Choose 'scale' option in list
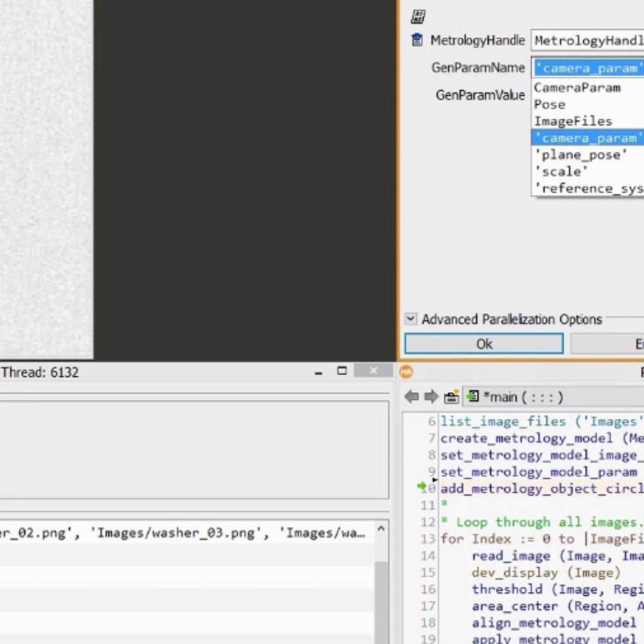The image size is (644, 644). coord(588,172)
